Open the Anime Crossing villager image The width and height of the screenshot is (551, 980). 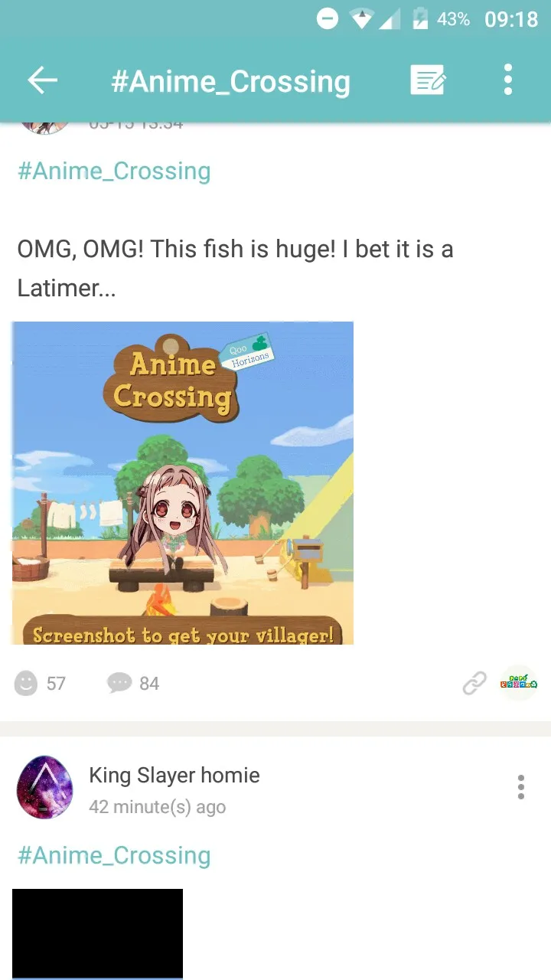point(183,483)
